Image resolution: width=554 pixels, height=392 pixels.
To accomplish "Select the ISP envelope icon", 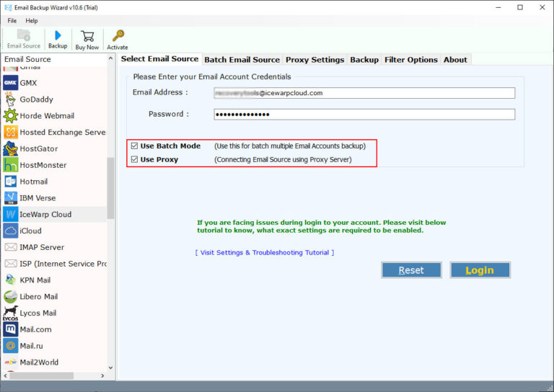I will 11,264.
